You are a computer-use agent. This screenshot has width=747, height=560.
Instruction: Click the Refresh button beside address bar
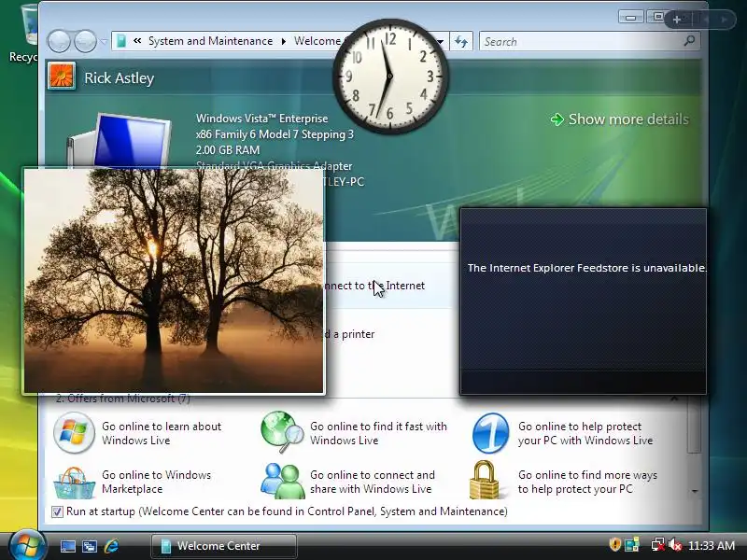click(460, 41)
